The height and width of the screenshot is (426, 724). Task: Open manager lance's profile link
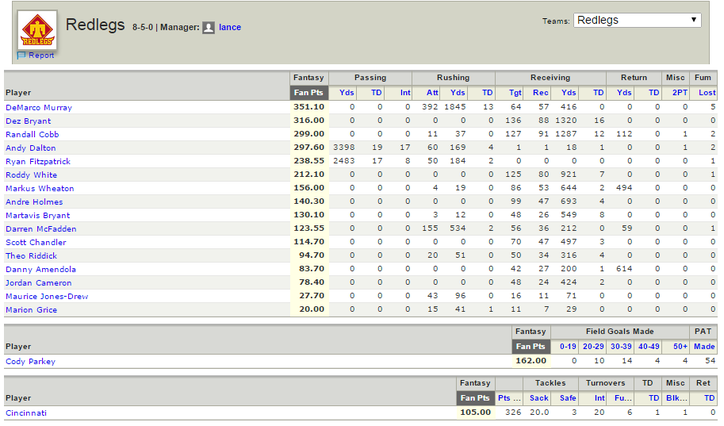point(230,27)
